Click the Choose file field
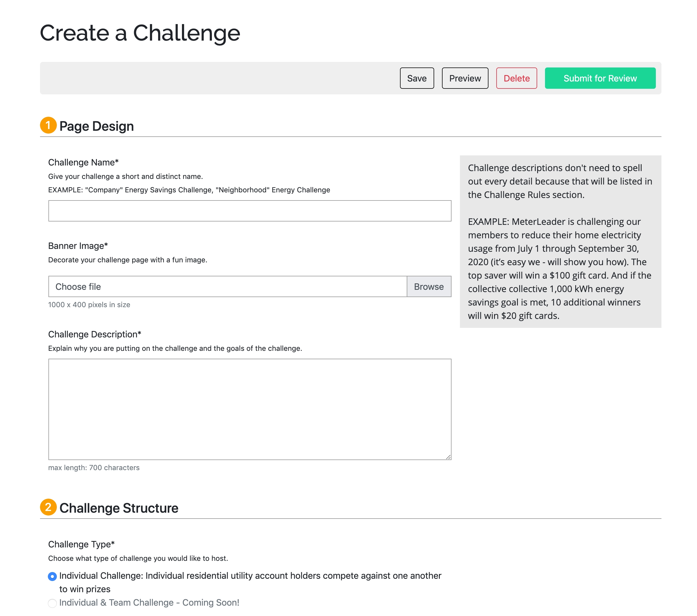 228,286
